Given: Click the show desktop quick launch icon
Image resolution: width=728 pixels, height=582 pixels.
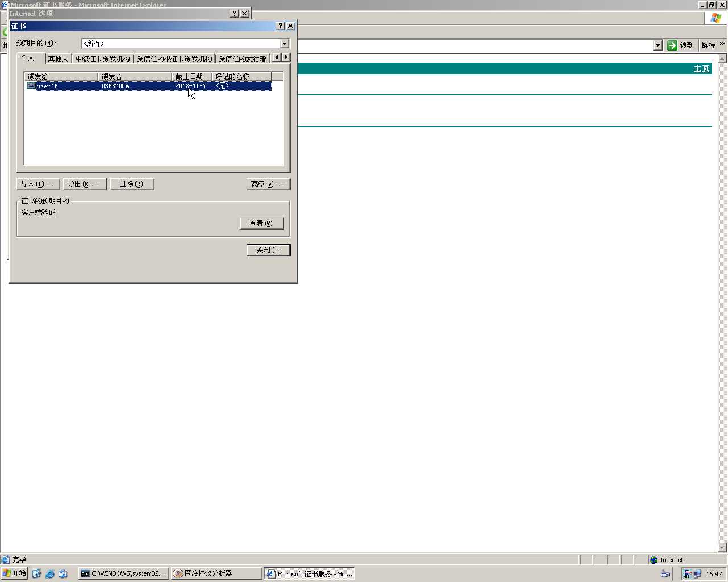Looking at the screenshot, I should [63, 574].
